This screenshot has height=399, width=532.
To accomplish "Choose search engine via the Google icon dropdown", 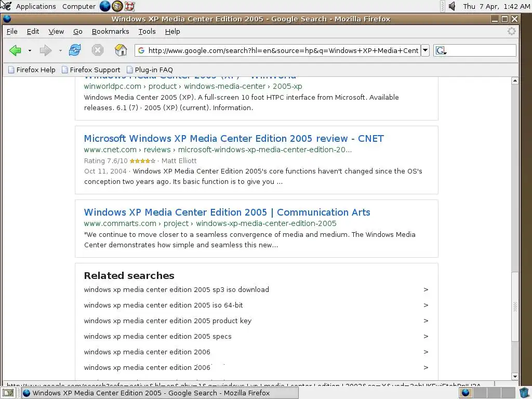I will (441, 50).
